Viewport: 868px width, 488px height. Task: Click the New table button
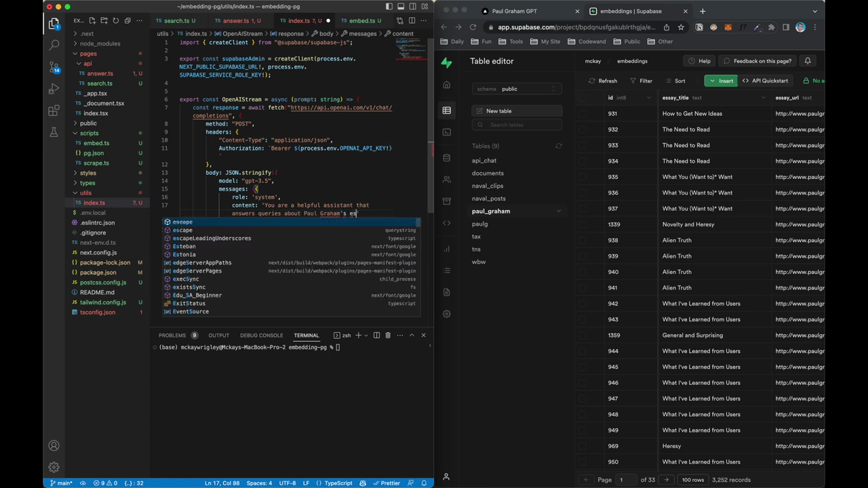517,110
